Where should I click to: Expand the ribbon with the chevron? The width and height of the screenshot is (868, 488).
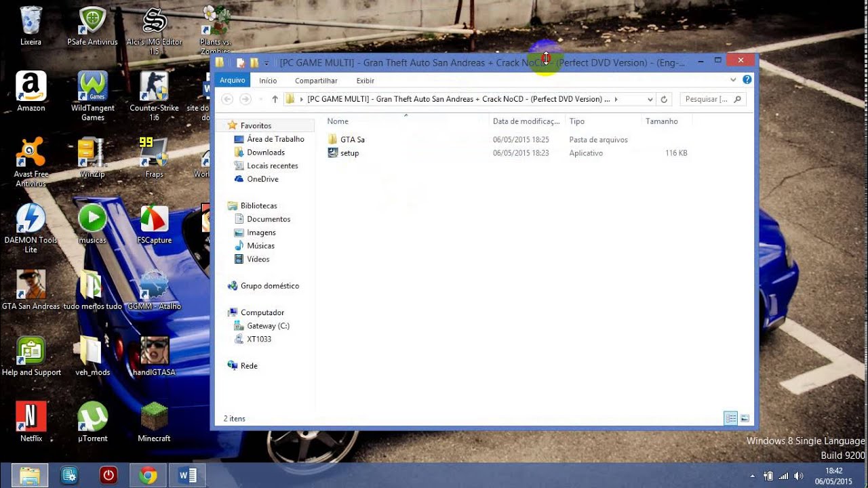(733, 80)
